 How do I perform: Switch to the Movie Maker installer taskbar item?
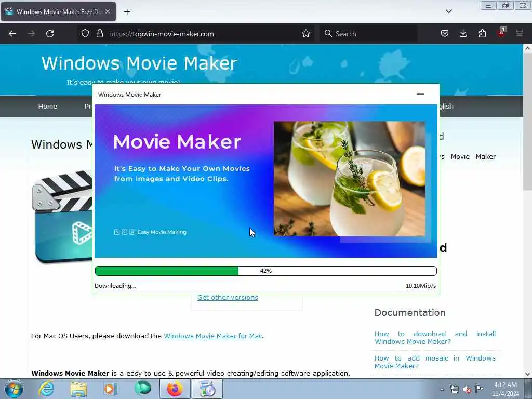coord(207,389)
